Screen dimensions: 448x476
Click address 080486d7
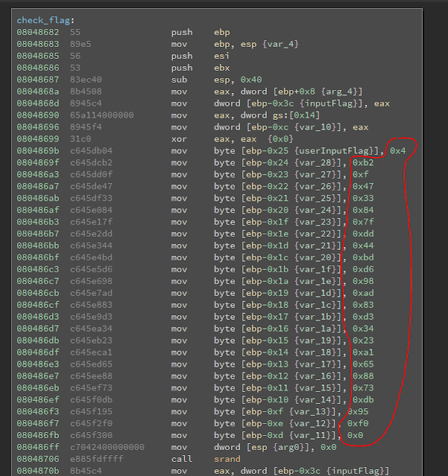tap(38, 329)
